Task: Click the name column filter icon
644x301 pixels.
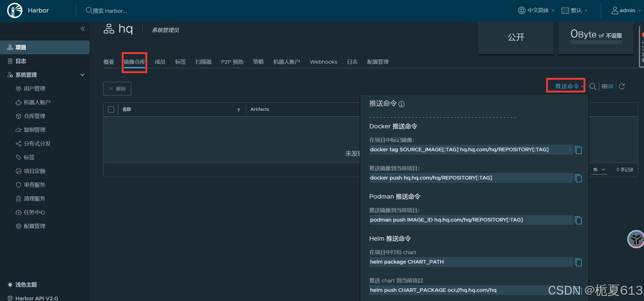Action: pos(238,110)
